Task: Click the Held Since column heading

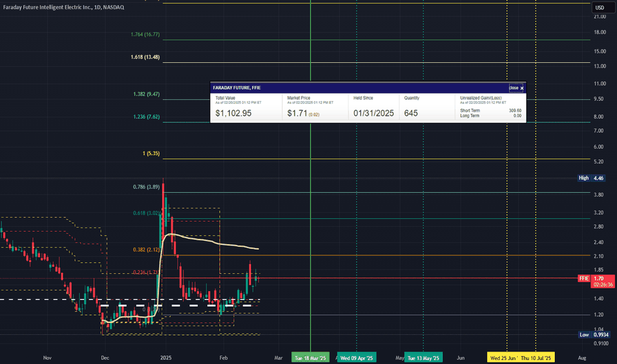Action: (363, 98)
